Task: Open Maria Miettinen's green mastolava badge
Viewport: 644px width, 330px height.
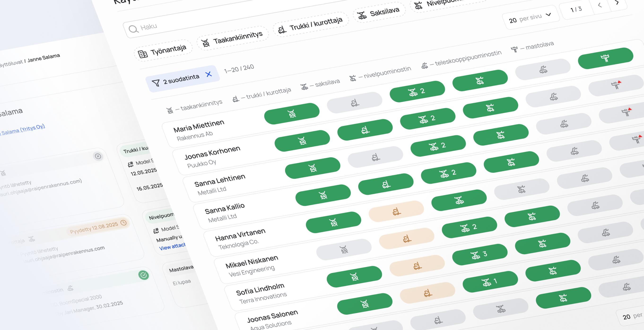Action: [605, 58]
